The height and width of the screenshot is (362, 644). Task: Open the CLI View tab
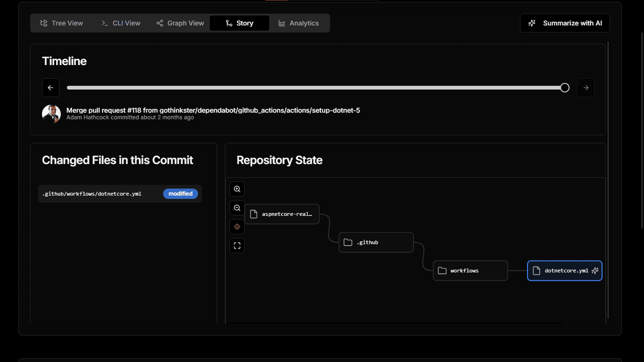coord(121,23)
